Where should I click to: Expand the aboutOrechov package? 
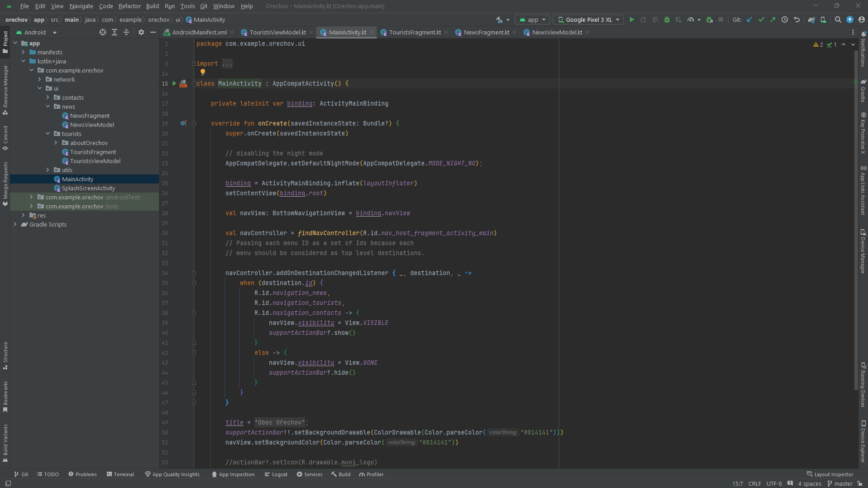(56, 143)
